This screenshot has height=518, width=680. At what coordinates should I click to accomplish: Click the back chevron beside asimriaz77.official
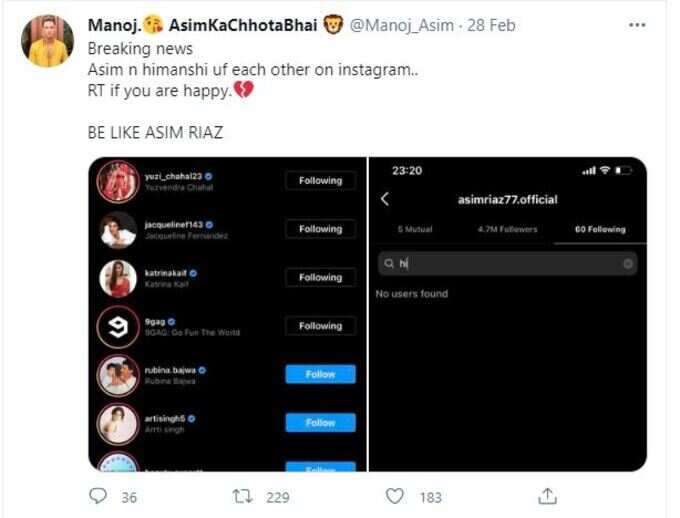[x=385, y=199]
